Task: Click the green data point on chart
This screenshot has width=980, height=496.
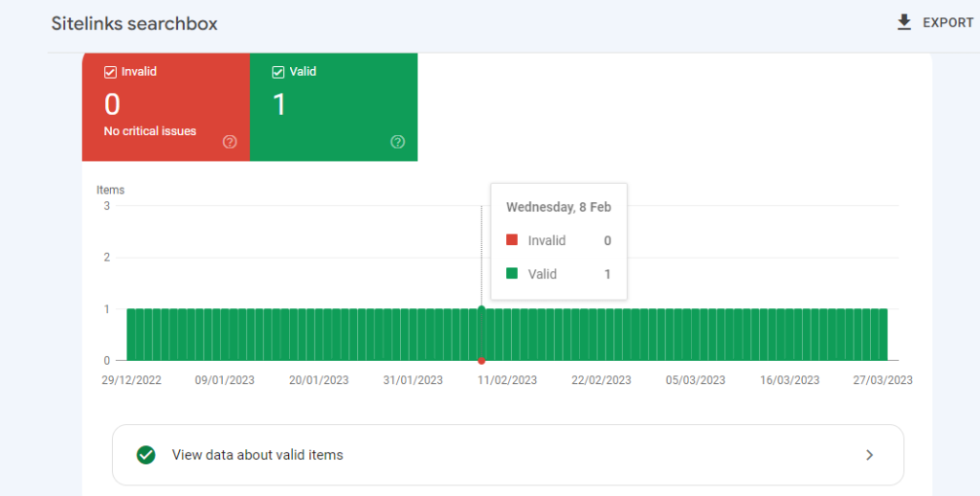Action: coord(481,308)
